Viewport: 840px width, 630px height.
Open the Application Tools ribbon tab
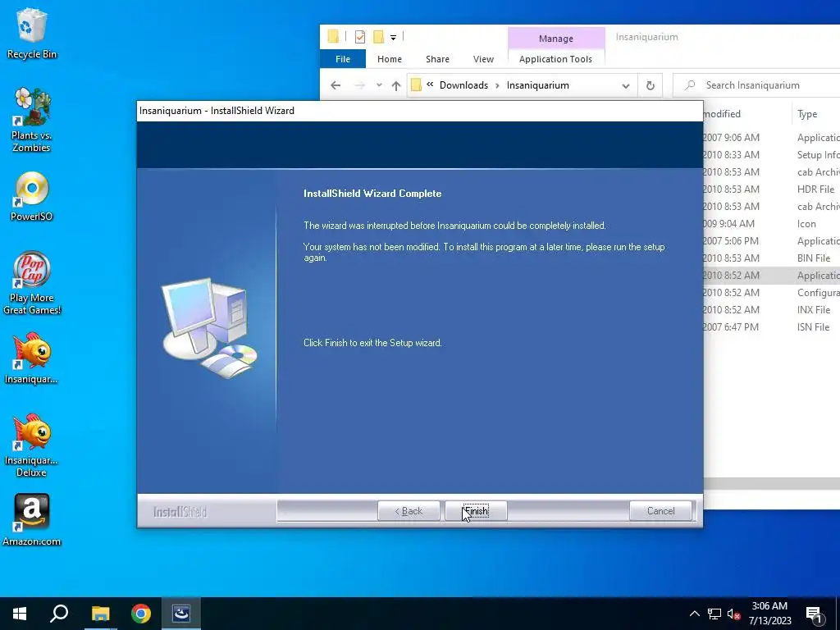555,59
